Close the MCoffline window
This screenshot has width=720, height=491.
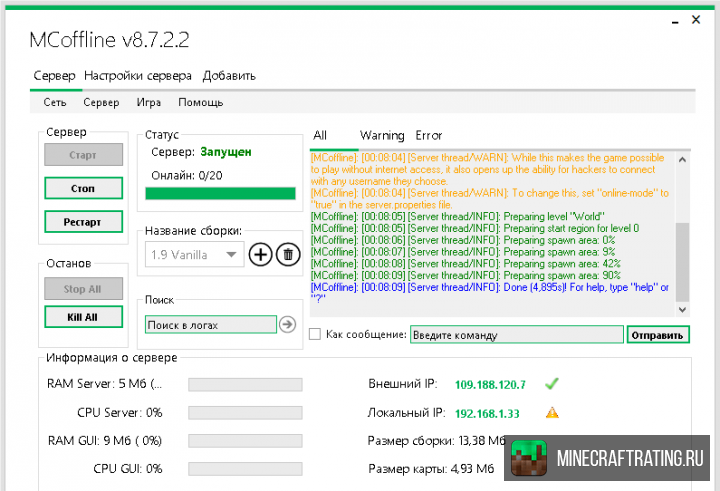click(x=696, y=20)
